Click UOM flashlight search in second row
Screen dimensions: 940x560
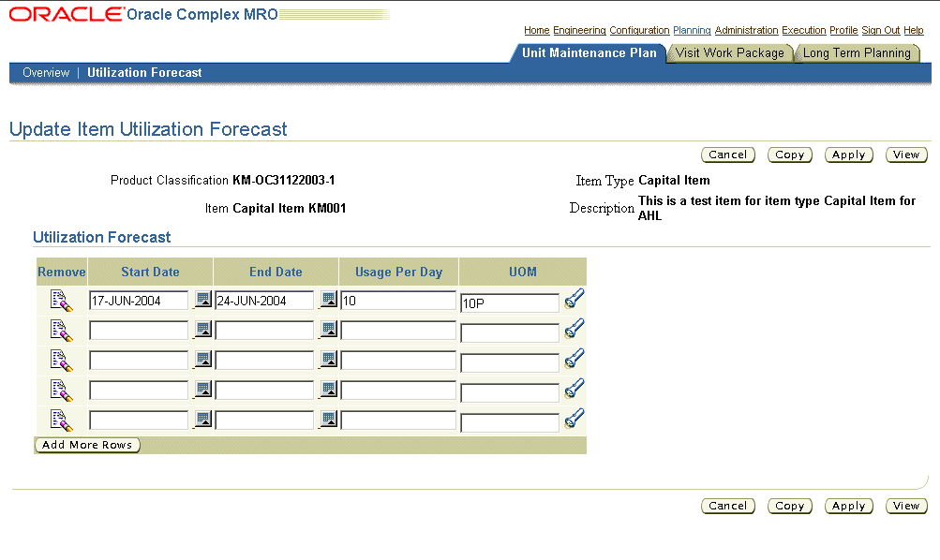tap(574, 328)
